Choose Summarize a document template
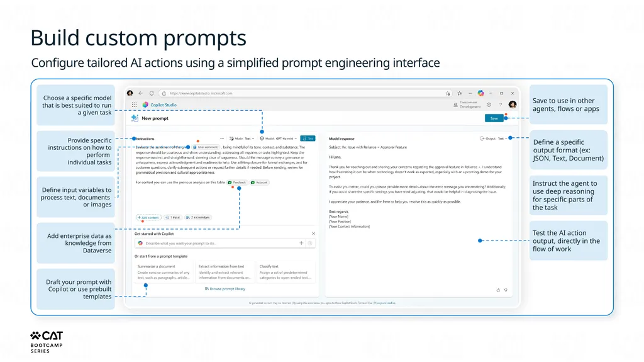 (164, 272)
